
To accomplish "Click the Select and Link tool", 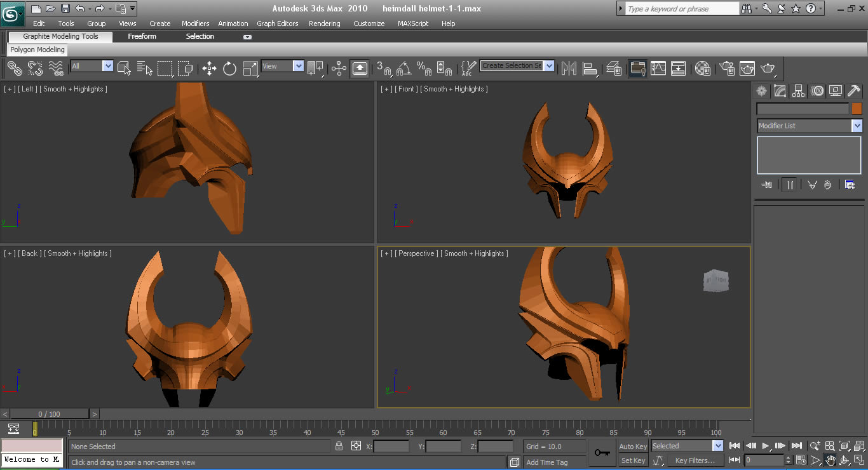I will tap(14, 67).
